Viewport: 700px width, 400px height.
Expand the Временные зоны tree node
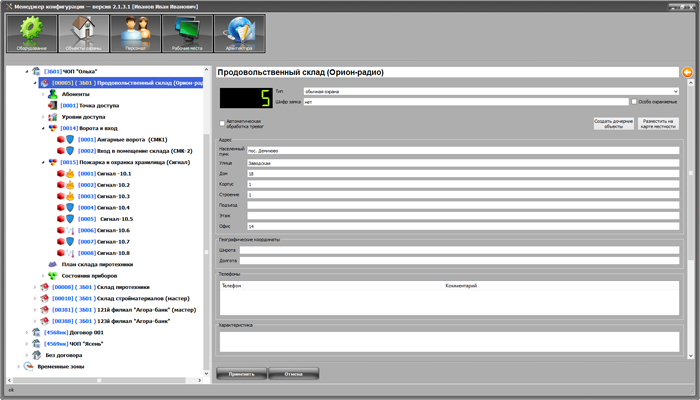pyautogui.click(x=20, y=366)
